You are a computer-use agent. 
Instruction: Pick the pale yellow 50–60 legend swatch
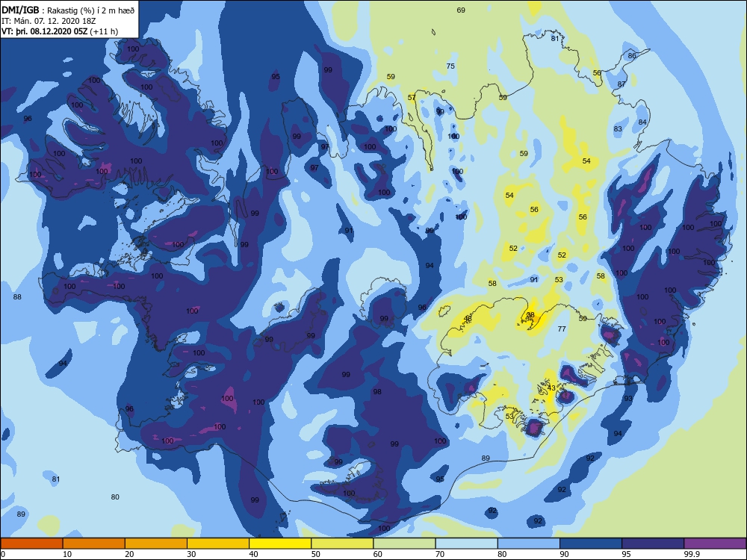pos(342,544)
